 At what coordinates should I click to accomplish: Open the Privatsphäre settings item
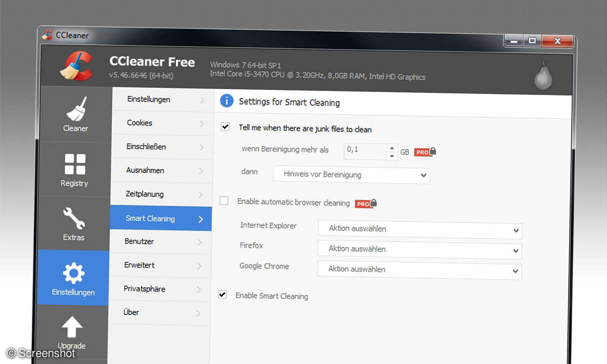point(160,289)
